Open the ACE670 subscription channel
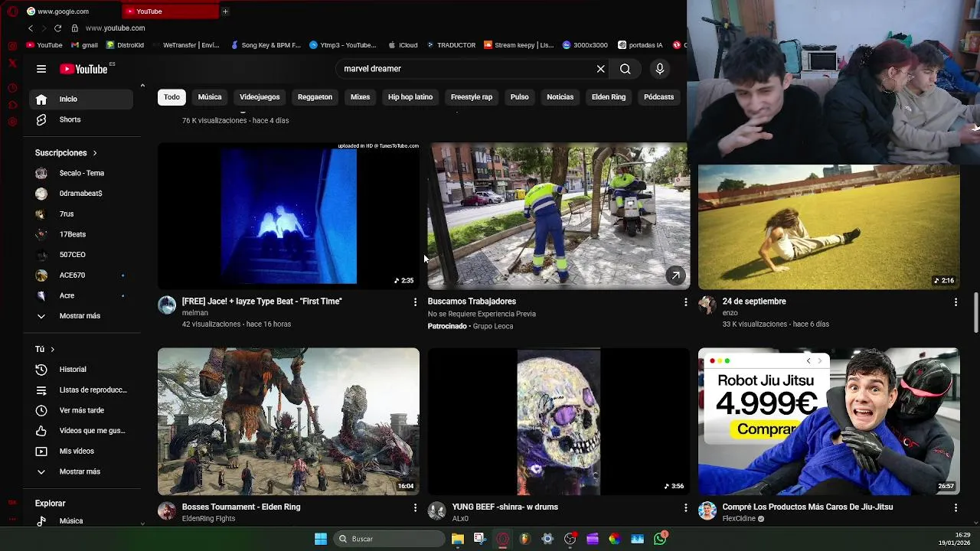 81,275
